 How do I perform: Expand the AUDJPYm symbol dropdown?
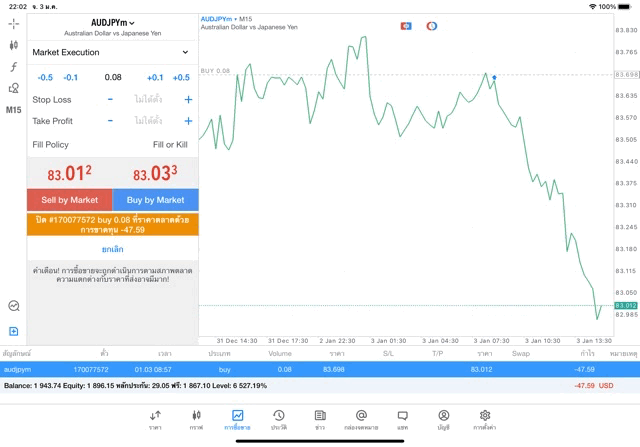point(112,22)
